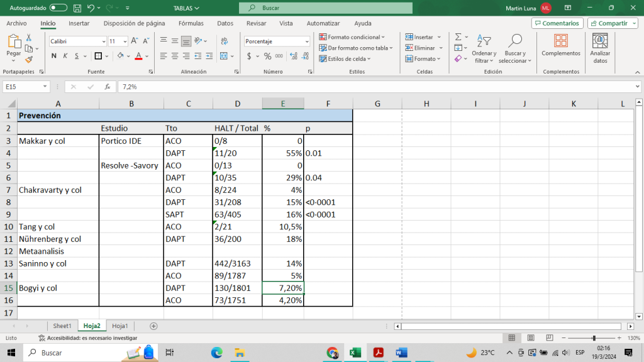Screen dimensions: 644x362
Task: Expand the Calibri font name dropdown
Action: click(104, 41)
